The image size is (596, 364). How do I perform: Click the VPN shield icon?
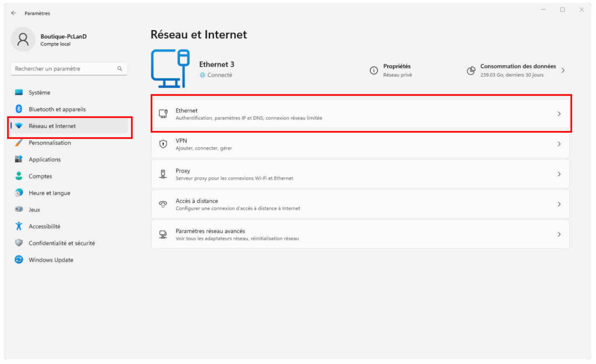click(x=163, y=144)
